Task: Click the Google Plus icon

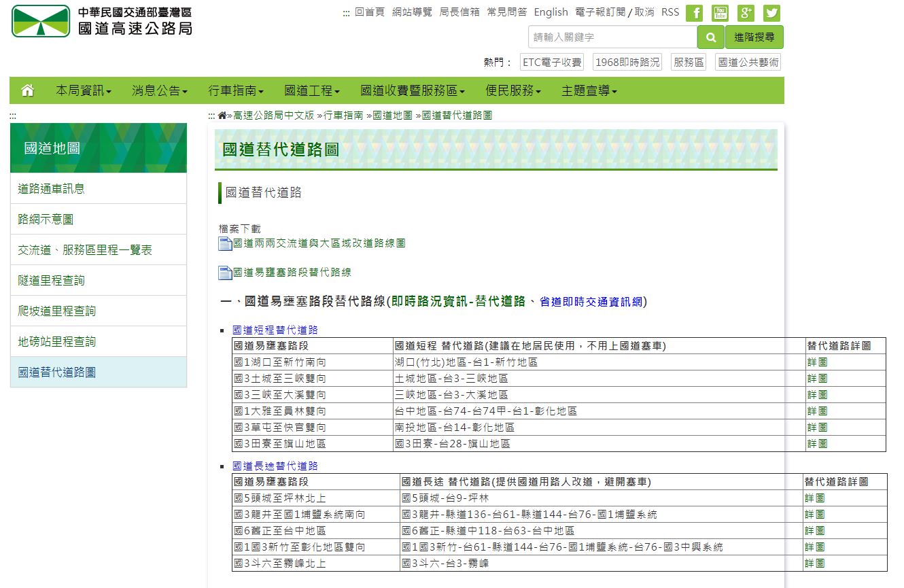Action: pyautogui.click(x=746, y=13)
